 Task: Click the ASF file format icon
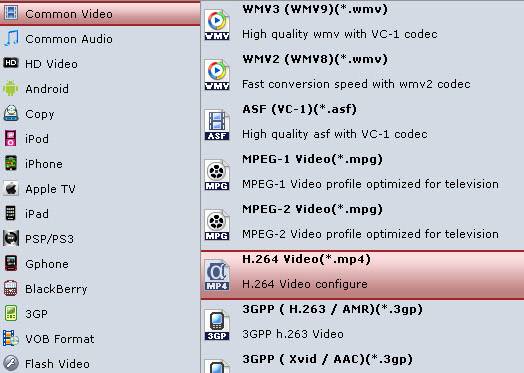pos(217,125)
